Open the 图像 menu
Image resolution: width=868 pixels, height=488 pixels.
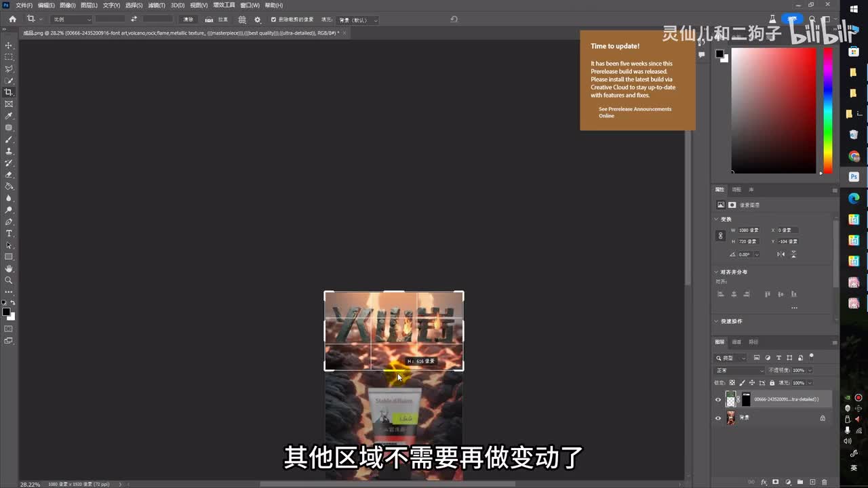coord(67,5)
